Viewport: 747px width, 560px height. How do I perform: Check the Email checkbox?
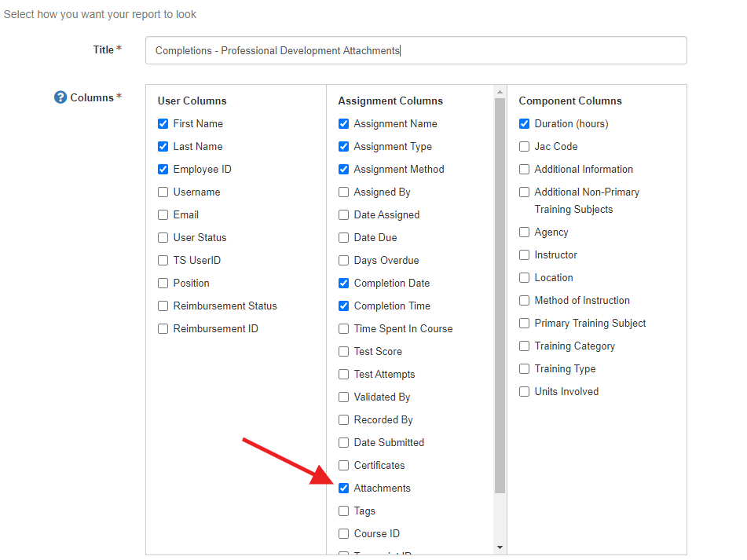(163, 214)
